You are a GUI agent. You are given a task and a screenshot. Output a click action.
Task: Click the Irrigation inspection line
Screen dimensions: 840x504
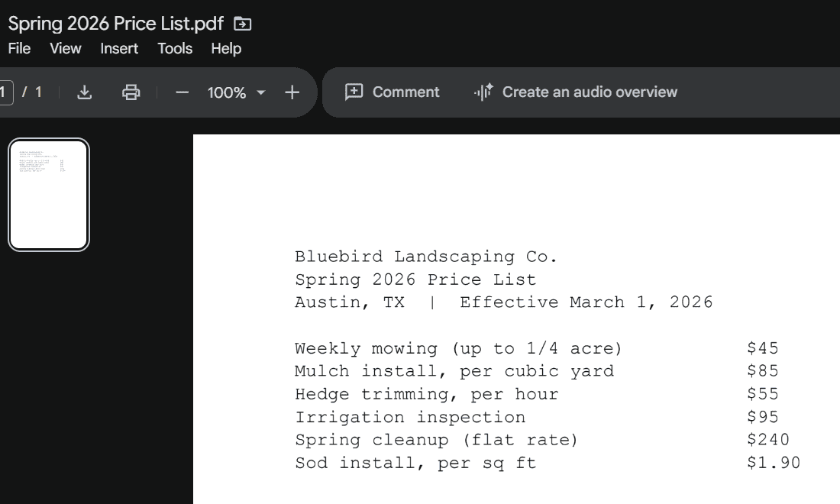(410, 417)
